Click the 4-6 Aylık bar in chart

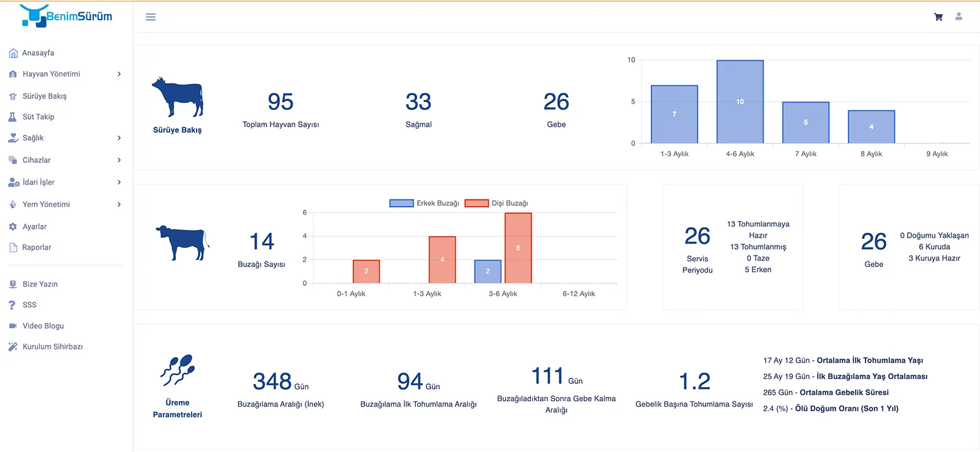pos(740,102)
